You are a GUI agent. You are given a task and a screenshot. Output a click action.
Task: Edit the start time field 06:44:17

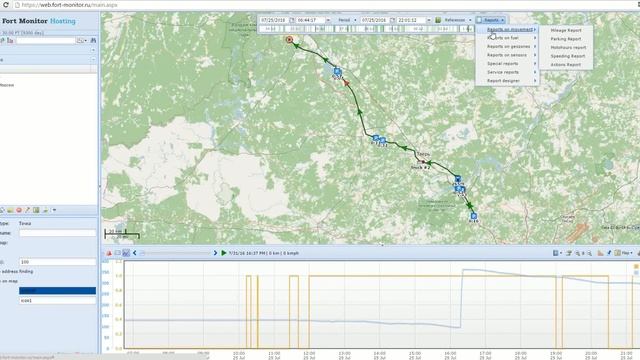[310, 20]
